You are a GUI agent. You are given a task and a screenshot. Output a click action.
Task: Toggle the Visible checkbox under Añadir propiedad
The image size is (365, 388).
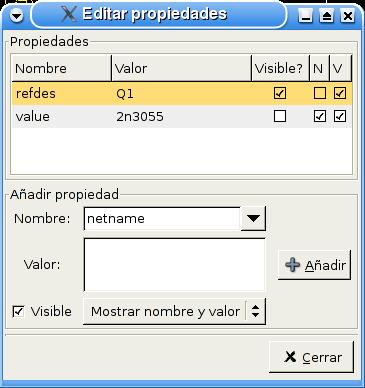(18, 312)
